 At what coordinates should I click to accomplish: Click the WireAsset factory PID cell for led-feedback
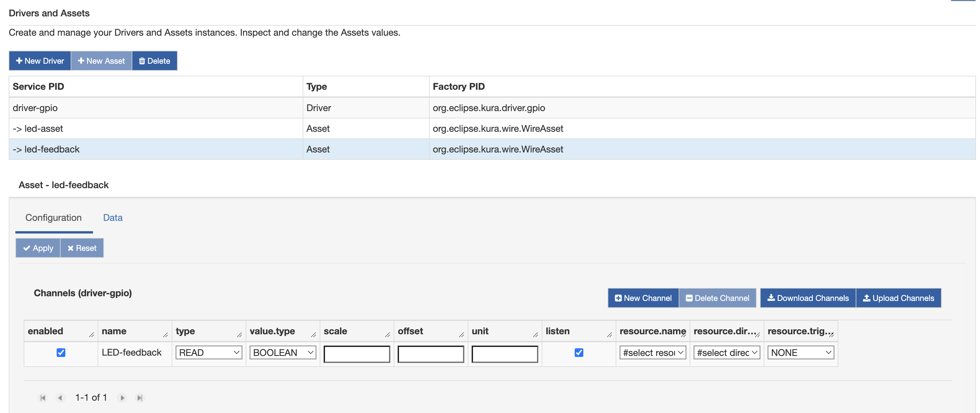(x=702, y=149)
